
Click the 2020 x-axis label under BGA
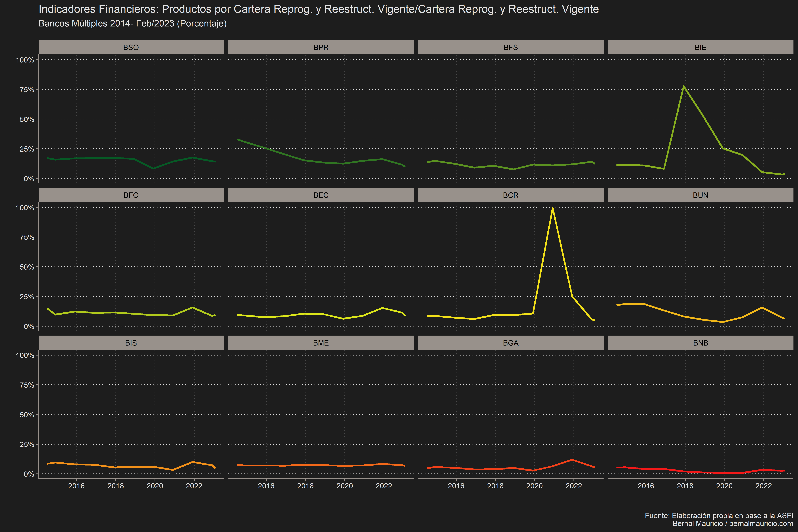pyautogui.click(x=534, y=486)
